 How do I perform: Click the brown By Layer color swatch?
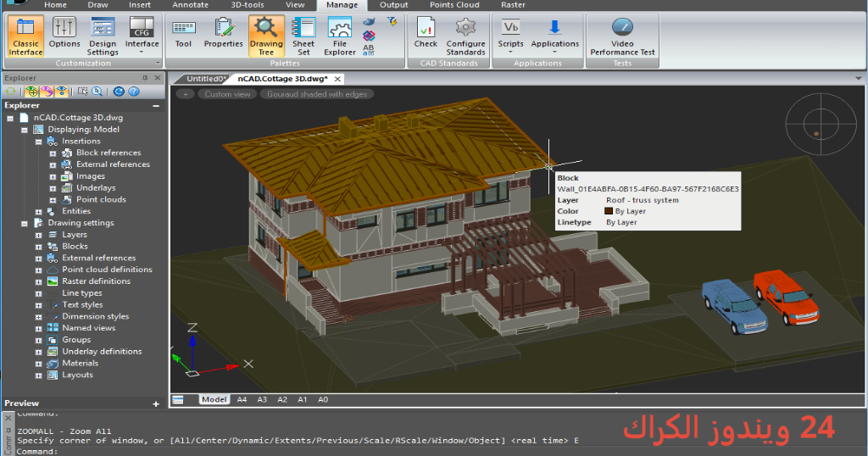coord(609,211)
